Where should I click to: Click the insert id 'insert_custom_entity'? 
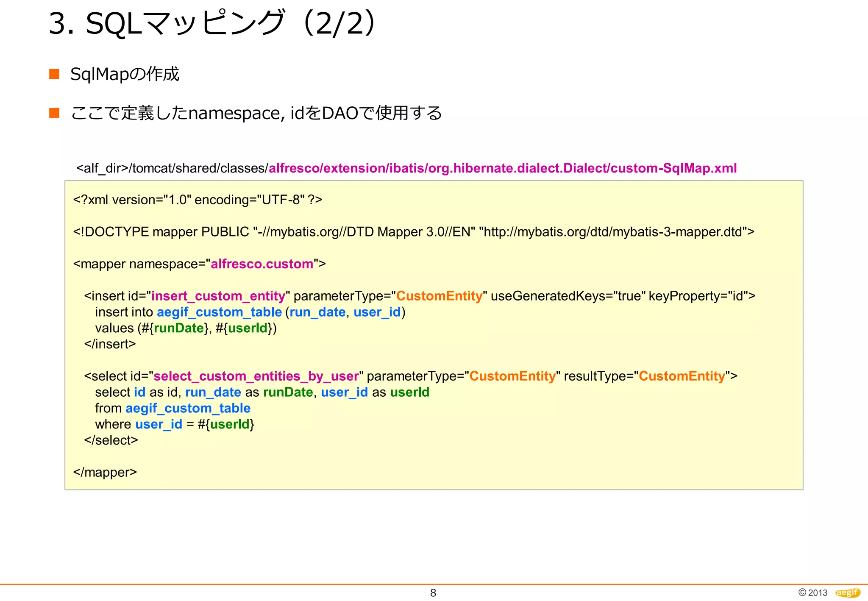218,296
